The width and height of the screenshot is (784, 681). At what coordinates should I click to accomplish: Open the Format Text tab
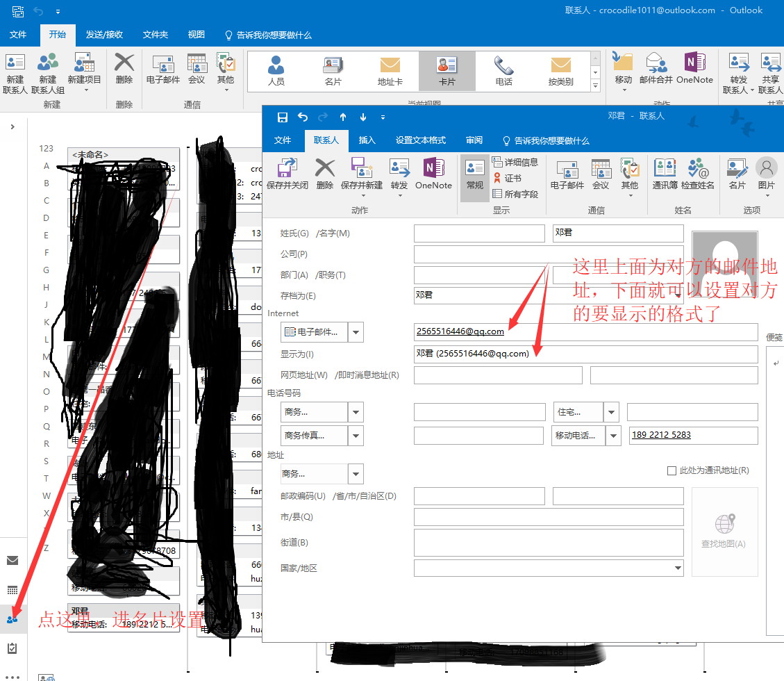point(421,140)
